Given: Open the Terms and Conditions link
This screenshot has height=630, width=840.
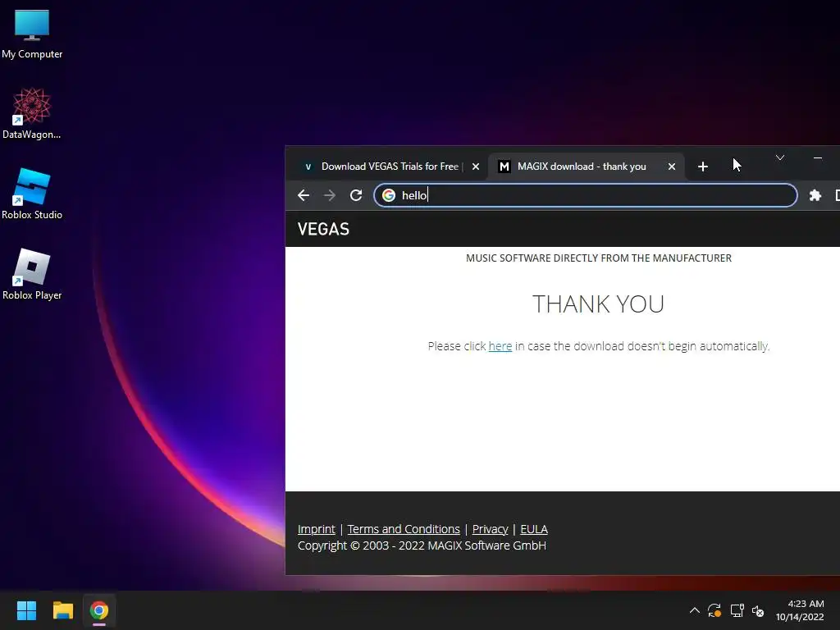Looking at the screenshot, I should (404, 529).
